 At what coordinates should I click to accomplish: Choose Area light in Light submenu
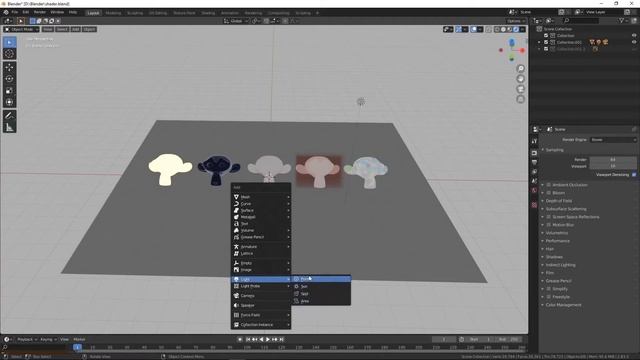click(x=321, y=301)
